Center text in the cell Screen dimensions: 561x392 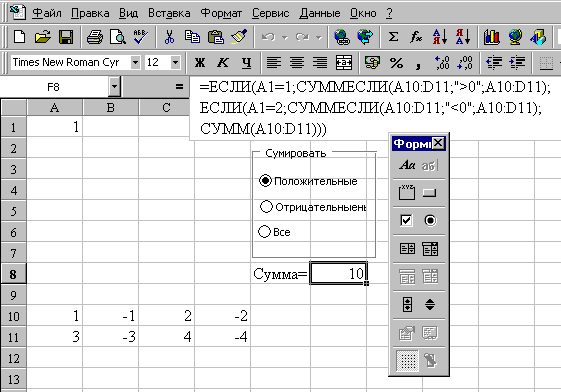(297, 63)
